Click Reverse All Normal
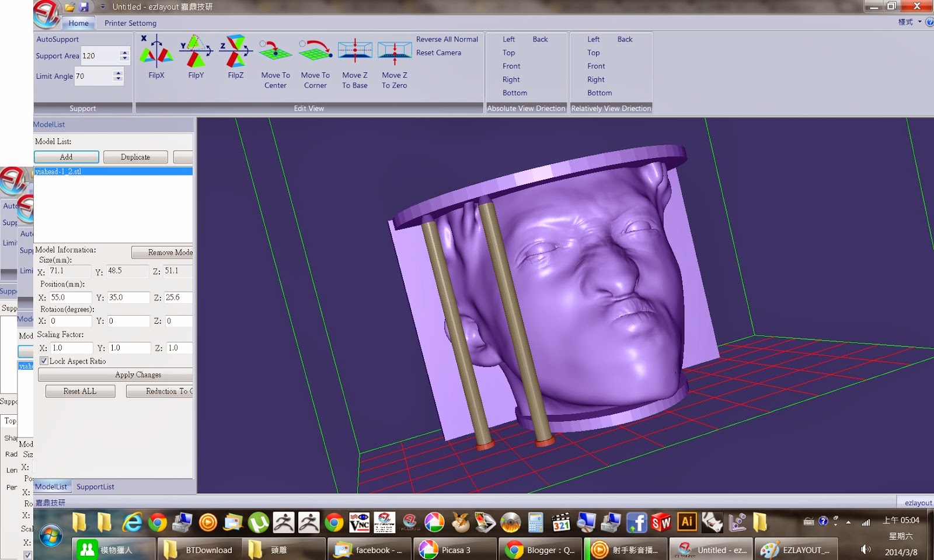The height and width of the screenshot is (560, 934). [447, 39]
